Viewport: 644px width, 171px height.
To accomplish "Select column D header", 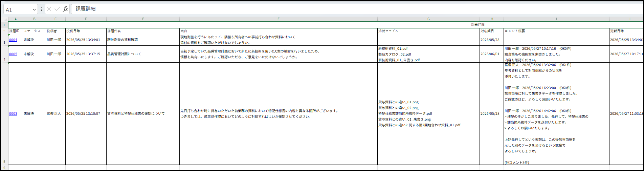I will pos(86,19).
